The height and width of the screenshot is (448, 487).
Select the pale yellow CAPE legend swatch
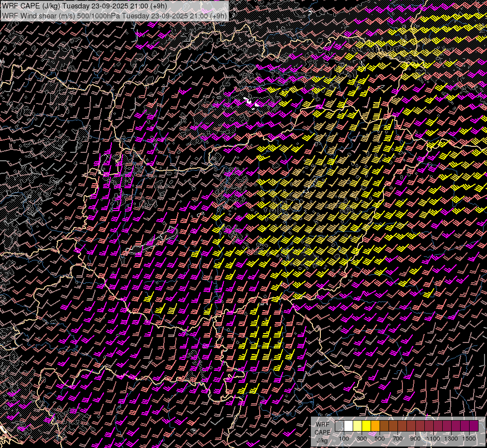[358, 426]
